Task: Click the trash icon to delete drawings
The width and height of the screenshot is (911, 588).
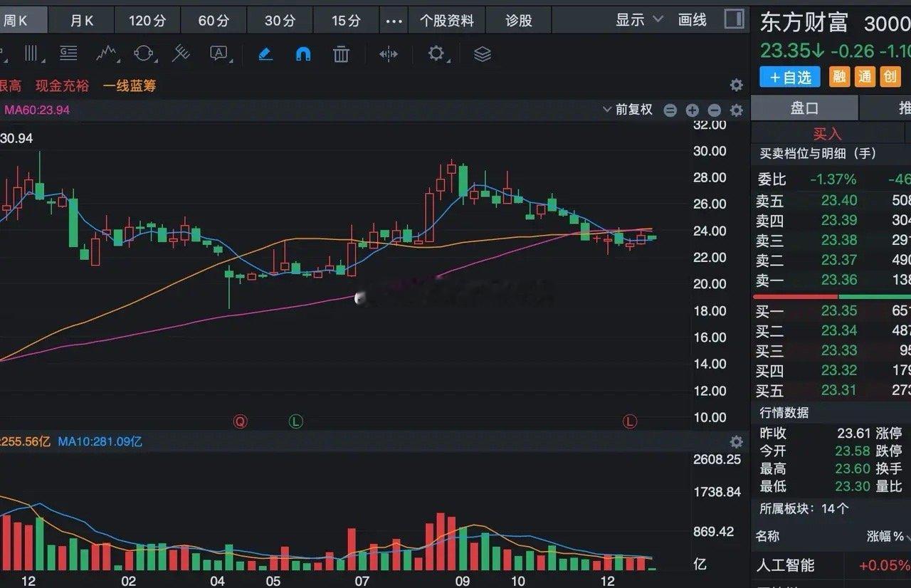Action: pyautogui.click(x=341, y=53)
